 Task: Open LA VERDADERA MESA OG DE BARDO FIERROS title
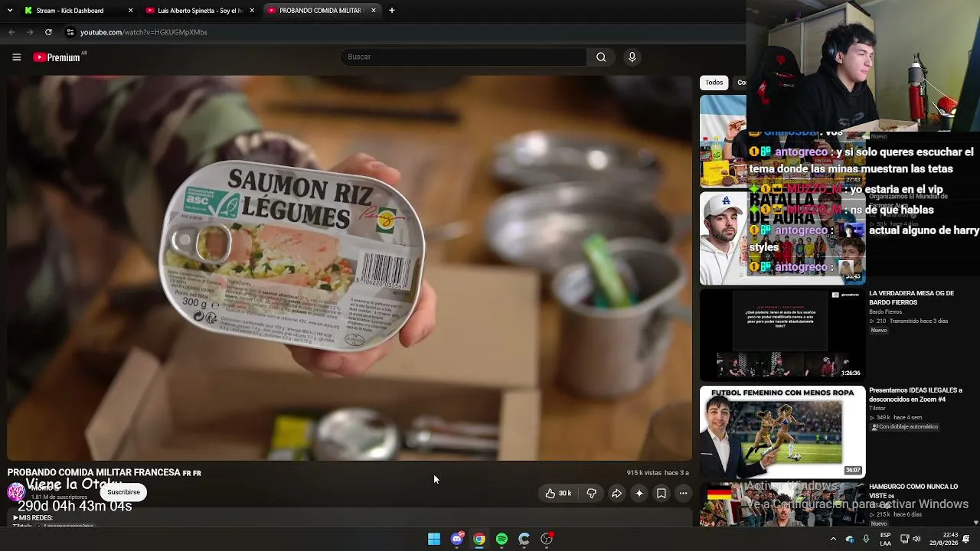[x=912, y=298]
